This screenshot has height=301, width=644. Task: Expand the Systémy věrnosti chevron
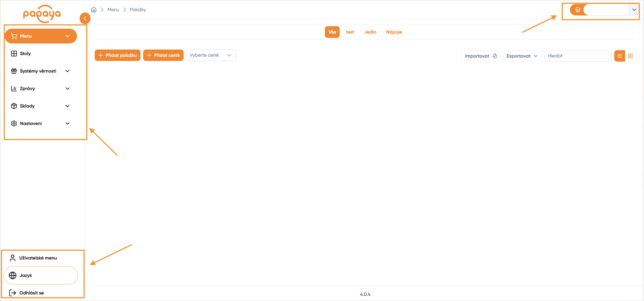pos(68,71)
